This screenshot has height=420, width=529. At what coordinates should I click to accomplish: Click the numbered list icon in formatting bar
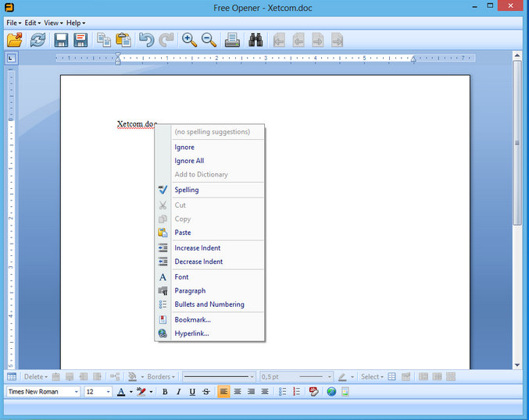(x=296, y=392)
